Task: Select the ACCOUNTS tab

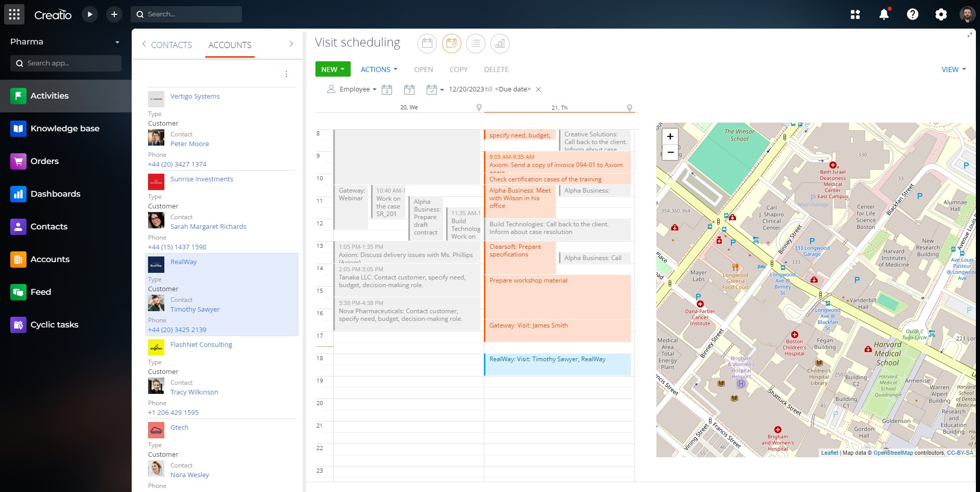Action: [230, 45]
